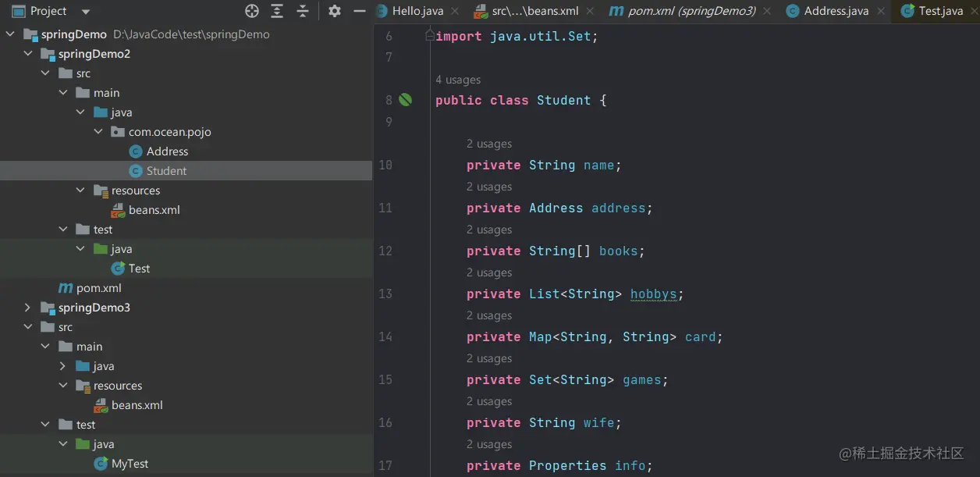This screenshot has height=477, width=980.
Task: Select beans.xml in the lower resources folder
Action: (x=137, y=405)
